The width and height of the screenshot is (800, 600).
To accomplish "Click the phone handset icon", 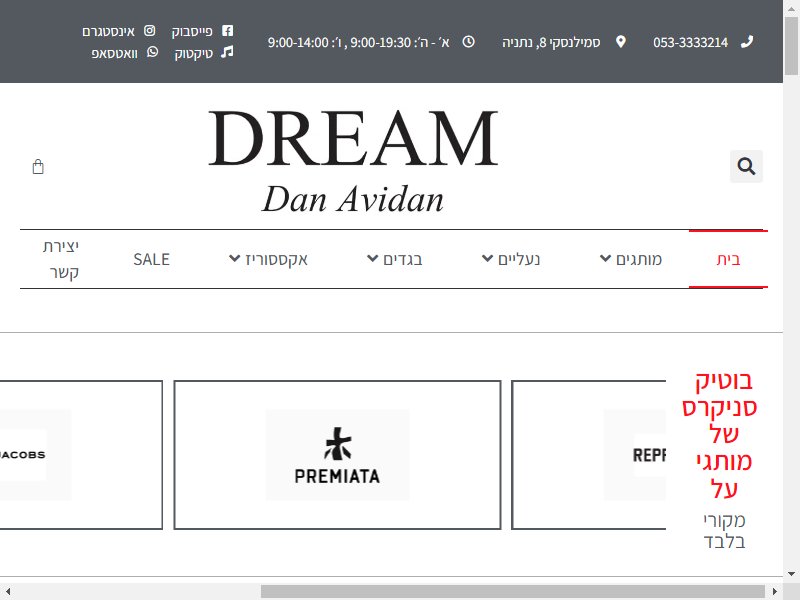I will tap(747, 42).
